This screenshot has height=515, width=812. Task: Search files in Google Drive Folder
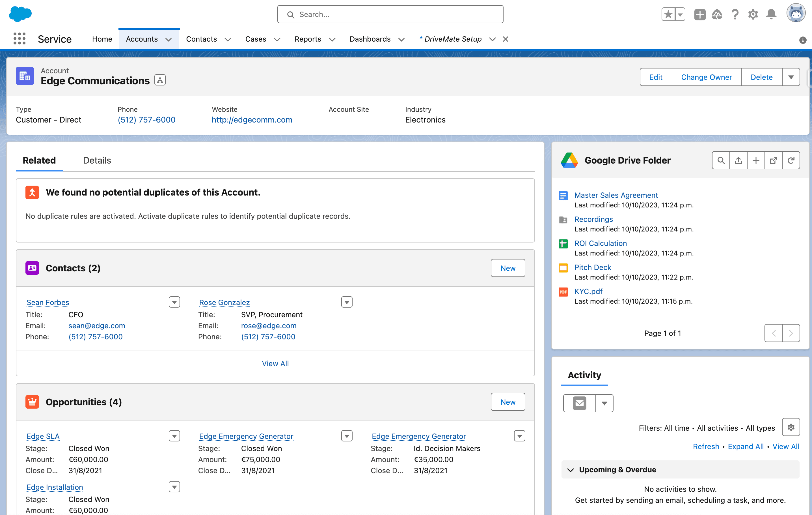[x=721, y=160]
